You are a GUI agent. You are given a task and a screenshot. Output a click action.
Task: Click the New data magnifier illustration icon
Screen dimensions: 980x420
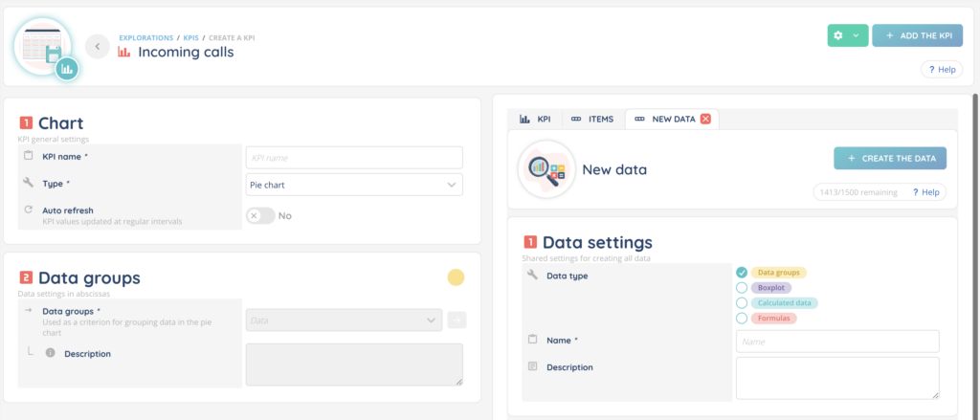click(546, 169)
